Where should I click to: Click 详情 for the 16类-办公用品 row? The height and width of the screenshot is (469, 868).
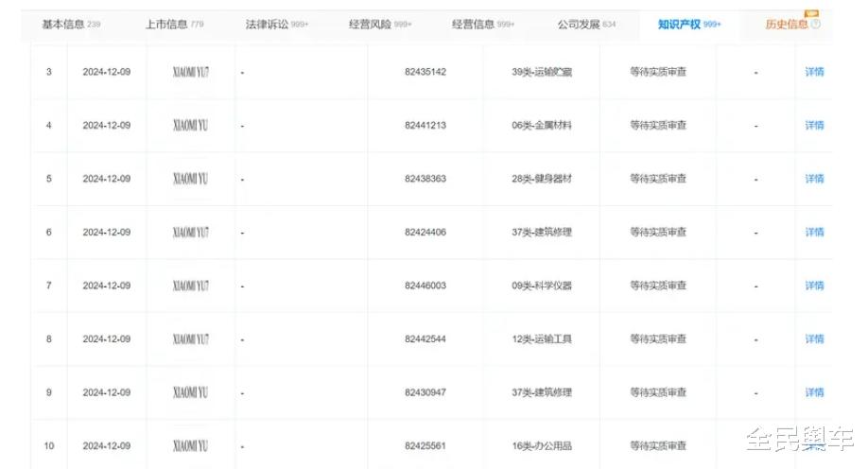click(x=814, y=445)
